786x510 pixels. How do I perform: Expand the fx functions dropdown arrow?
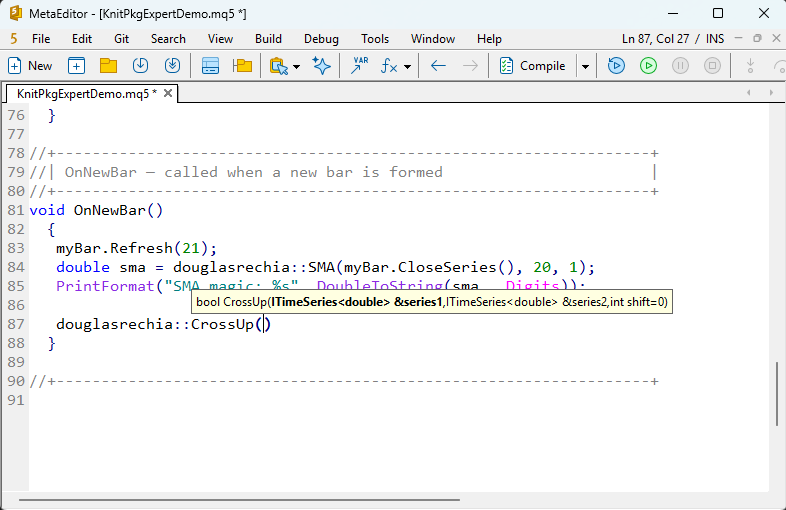click(408, 67)
